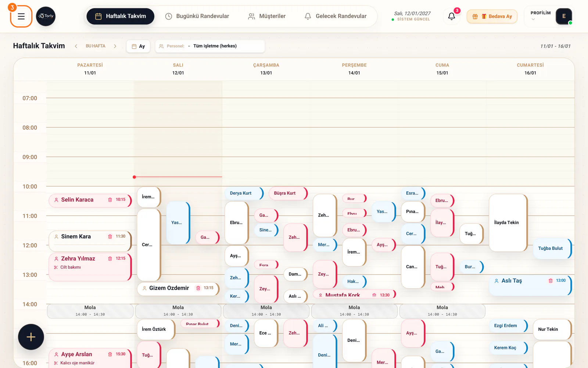Click the profile avatar E
This screenshot has height=368, width=588.
pos(564,16)
